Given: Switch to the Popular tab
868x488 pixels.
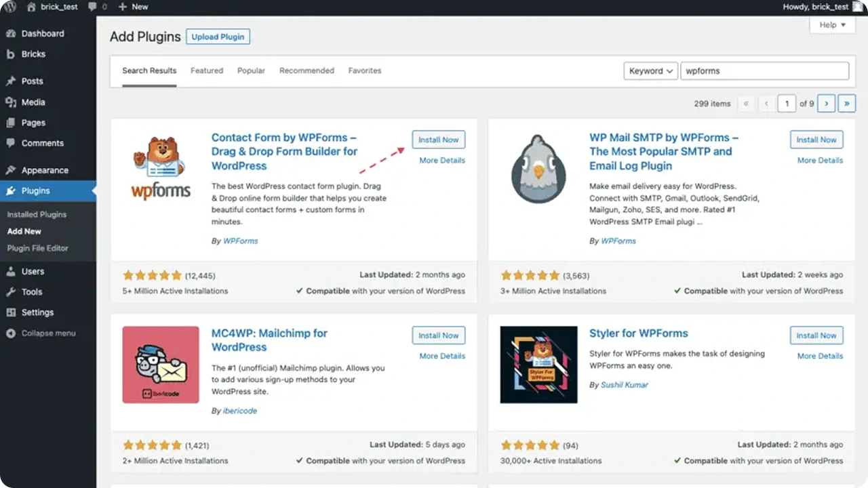Looking at the screenshot, I should pyautogui.click(x=251, y=70).
